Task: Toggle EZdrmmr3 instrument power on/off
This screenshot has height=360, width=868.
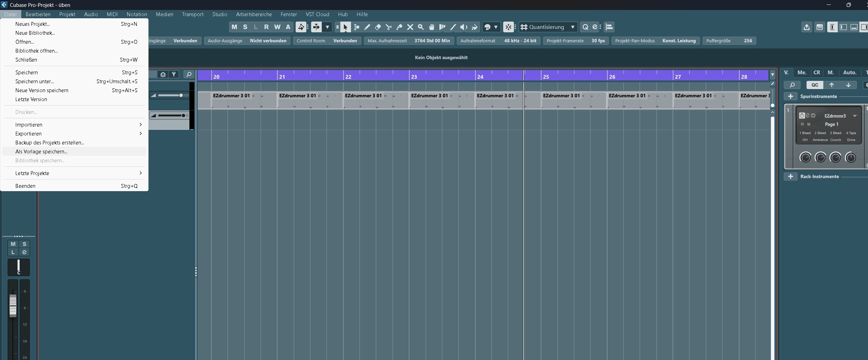Action: [x=802, y=116]
